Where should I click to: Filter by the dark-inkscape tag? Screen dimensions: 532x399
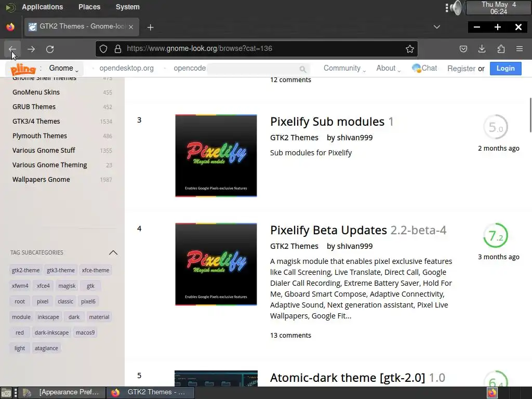(x=51, y=332)
